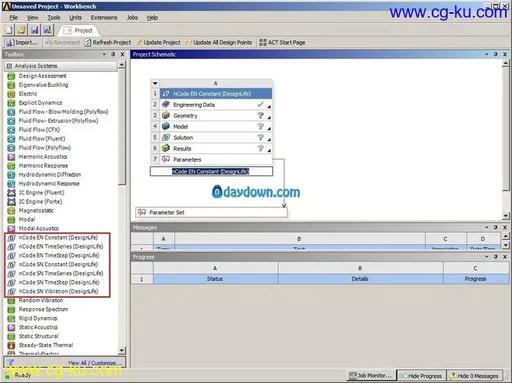The height and width of the screenshot is (383, 512).
Task: Open the Toolbox panel options dropdown
Action: point(104,54)
